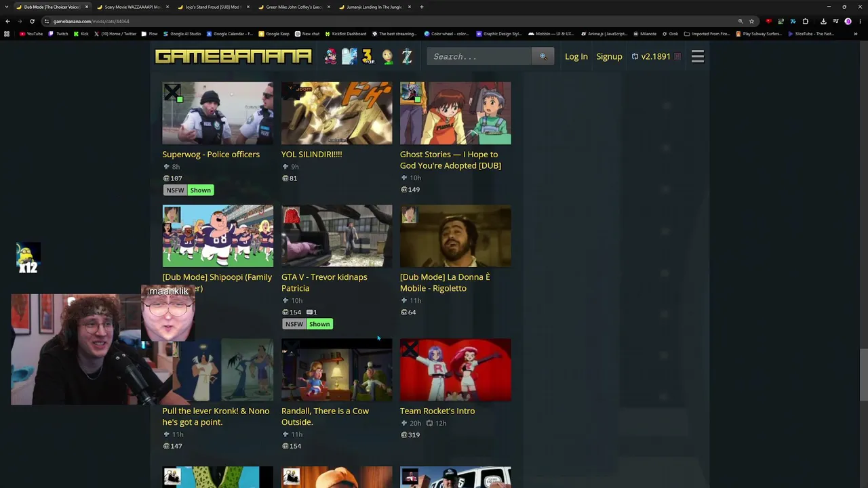This screenshot has width=868, height=488.
Task: Open GTA V - Trevor kidnaps Patricia title
Action: 324,283
